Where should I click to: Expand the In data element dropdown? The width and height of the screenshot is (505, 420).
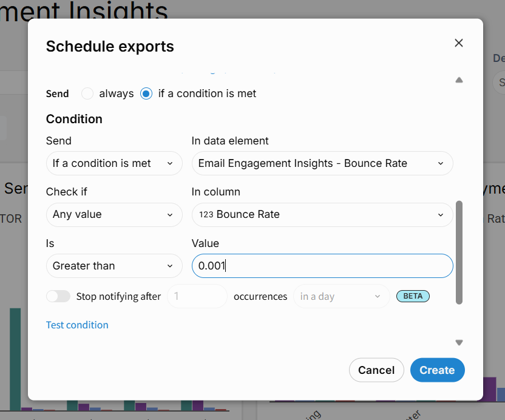pos(322,163)
